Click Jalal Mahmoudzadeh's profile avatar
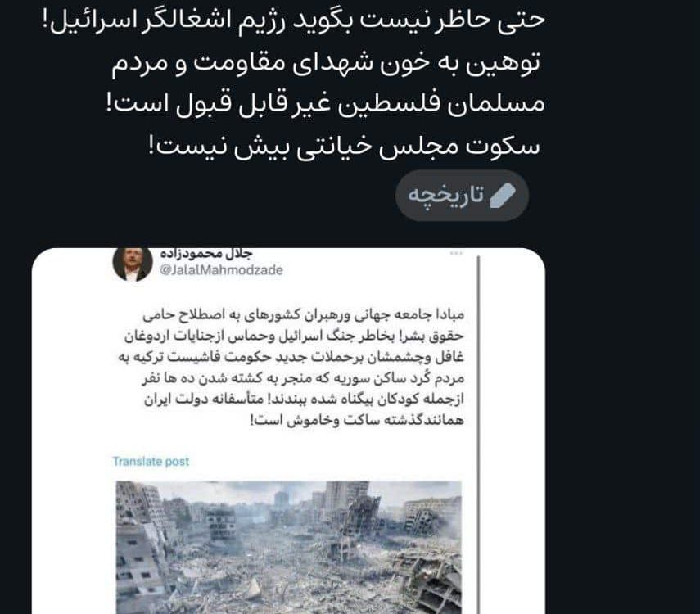The width and height of the screenshot is (700, 614). point(133,264)
